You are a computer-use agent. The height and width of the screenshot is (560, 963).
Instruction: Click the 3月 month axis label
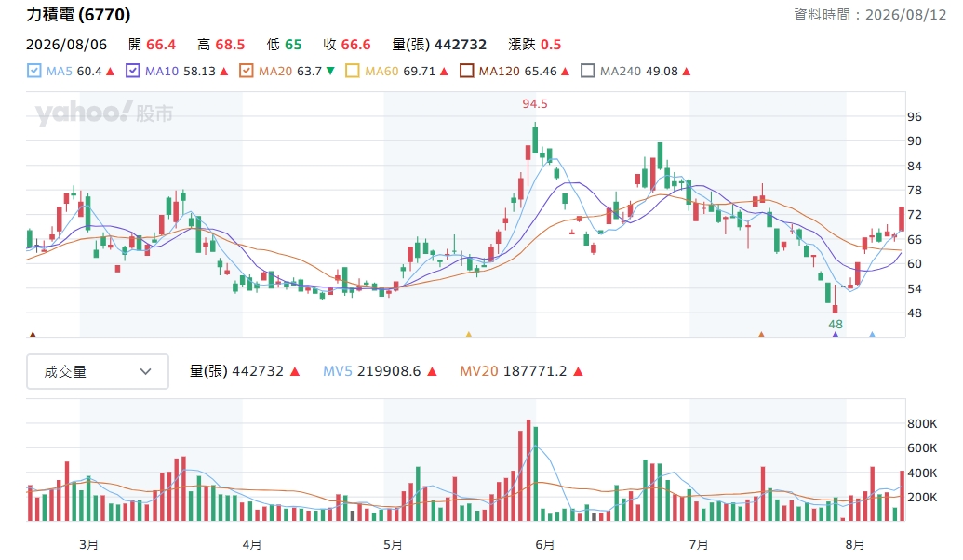click(x=88, y=544)
